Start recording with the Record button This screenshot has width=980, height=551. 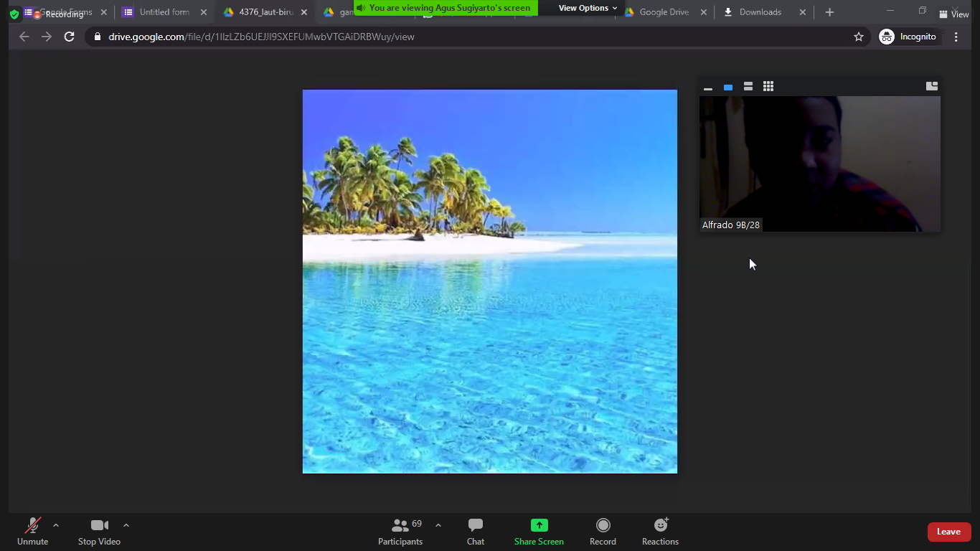point(603,532)
